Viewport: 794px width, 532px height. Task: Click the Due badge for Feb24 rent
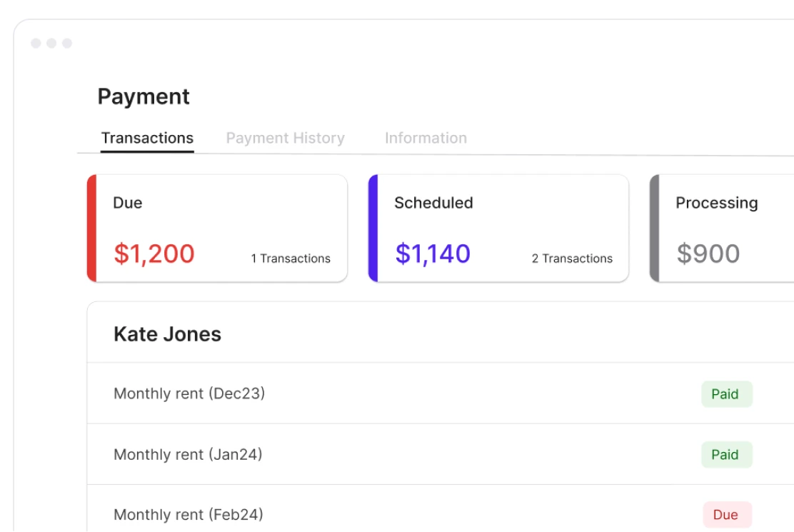point(725,515)
